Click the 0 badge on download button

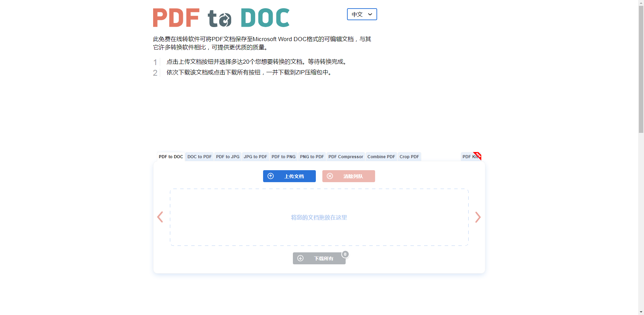[345, 254]
